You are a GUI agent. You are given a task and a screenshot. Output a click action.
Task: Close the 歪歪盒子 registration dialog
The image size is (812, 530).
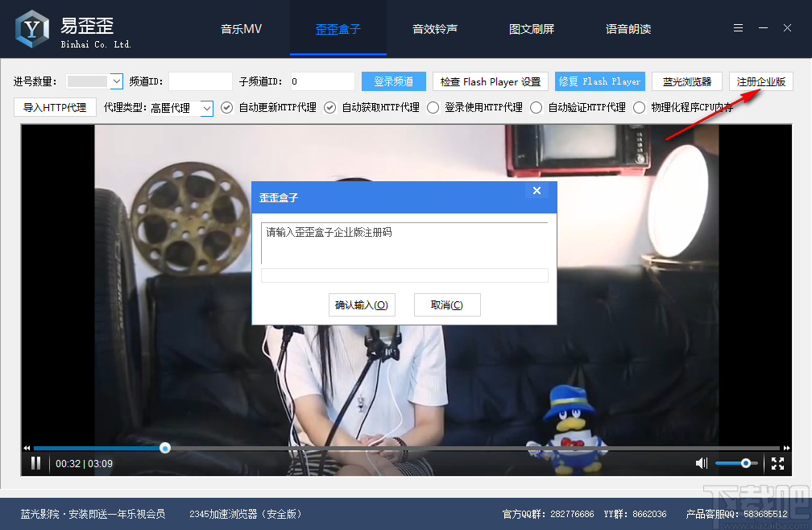(536, 190)
